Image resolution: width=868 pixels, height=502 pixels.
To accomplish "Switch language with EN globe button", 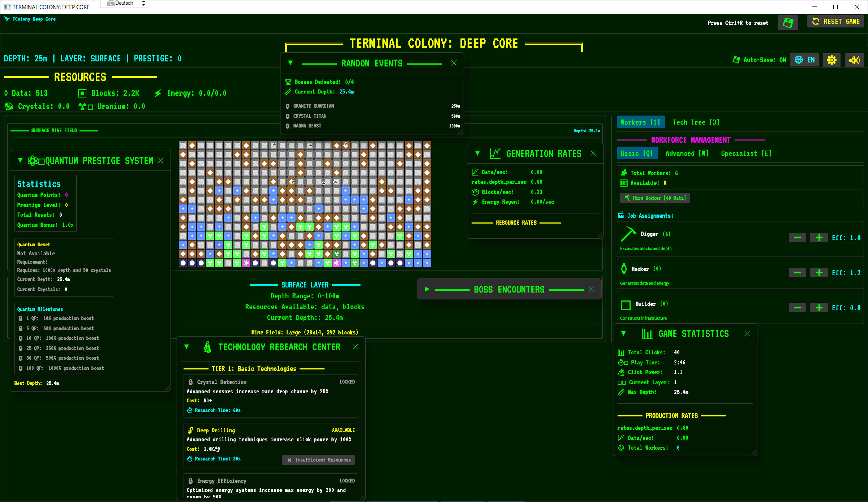I will point(804,60).
